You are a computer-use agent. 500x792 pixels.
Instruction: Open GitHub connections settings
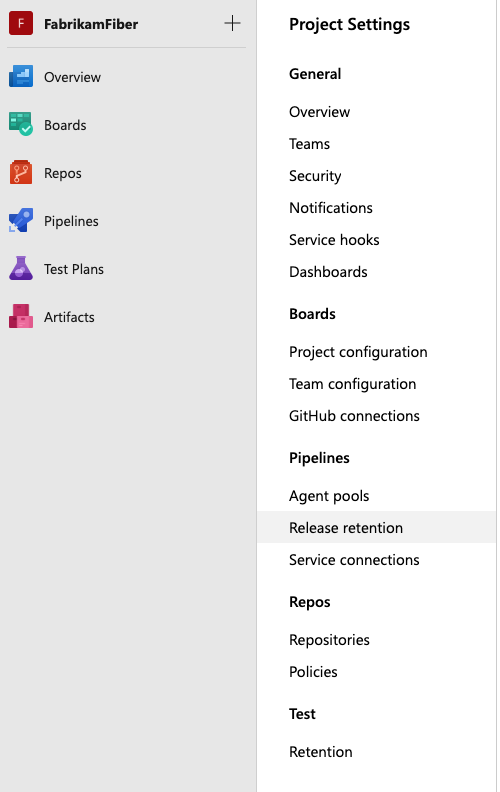355,416
